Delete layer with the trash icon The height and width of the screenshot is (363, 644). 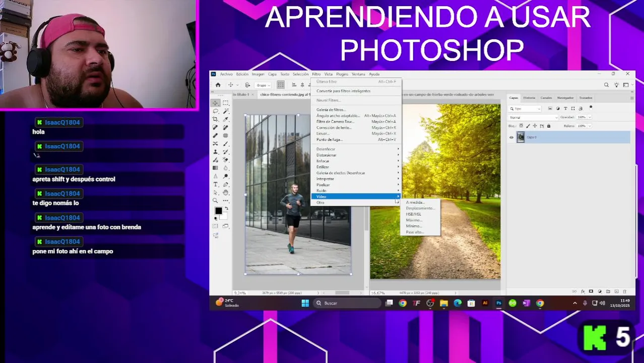point(625,291)
